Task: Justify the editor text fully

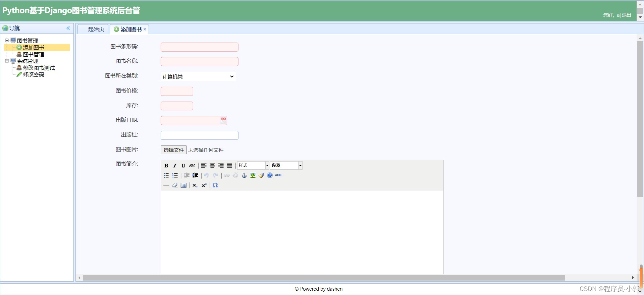Action: (x=229, y=166)
